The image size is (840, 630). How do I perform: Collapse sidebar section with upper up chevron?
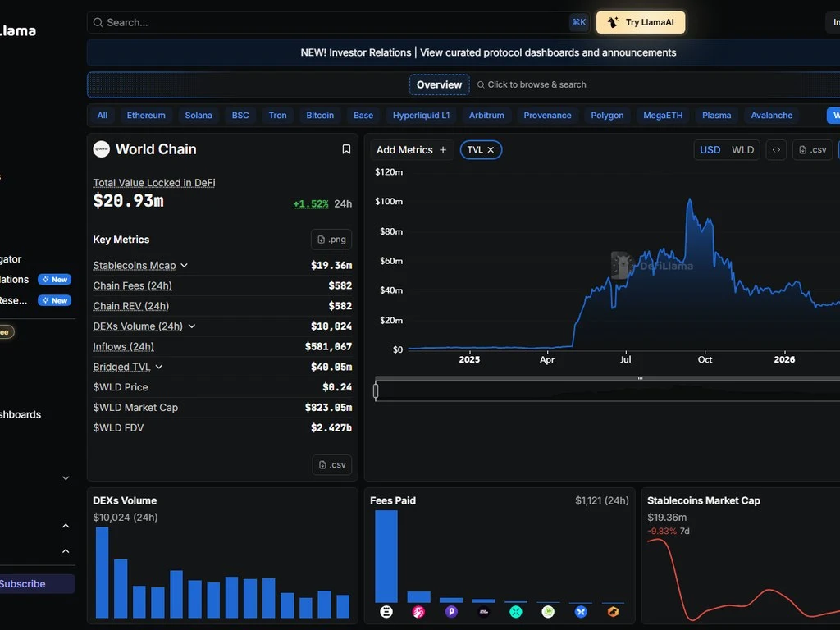(x=66, y=526)
